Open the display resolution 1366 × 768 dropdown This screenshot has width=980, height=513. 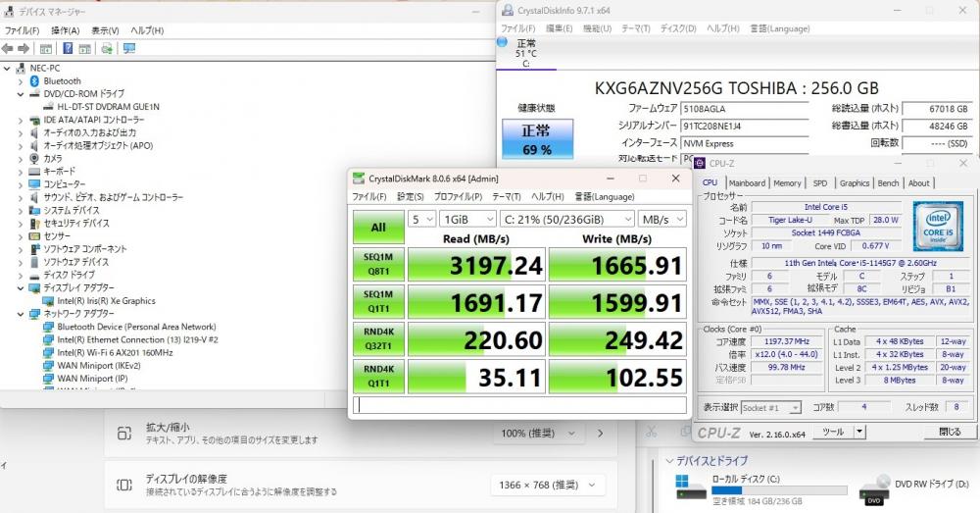click(548, 485)
